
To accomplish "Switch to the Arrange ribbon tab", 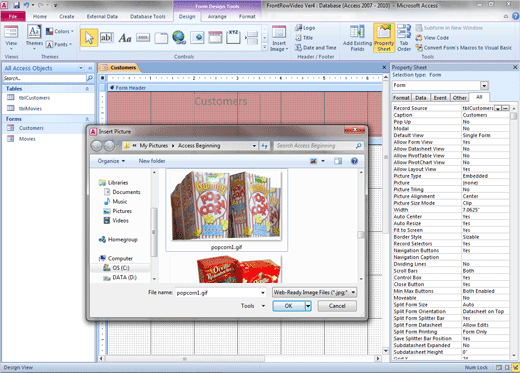I will [217, 16].
